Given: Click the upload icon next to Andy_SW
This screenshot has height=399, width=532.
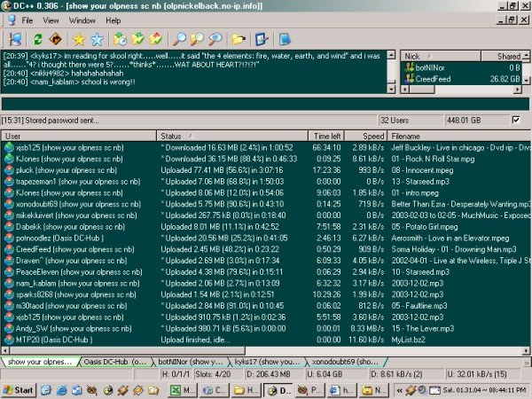Looking at the screenshot, I should click(9, 328).
